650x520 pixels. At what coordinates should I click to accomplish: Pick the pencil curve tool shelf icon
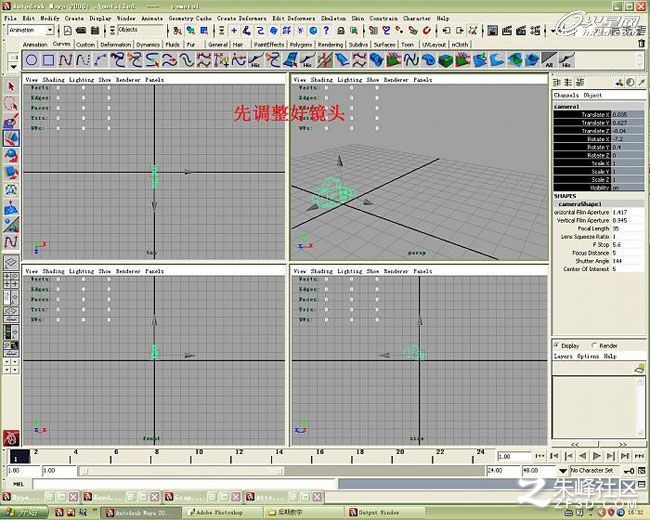(100, 61)
